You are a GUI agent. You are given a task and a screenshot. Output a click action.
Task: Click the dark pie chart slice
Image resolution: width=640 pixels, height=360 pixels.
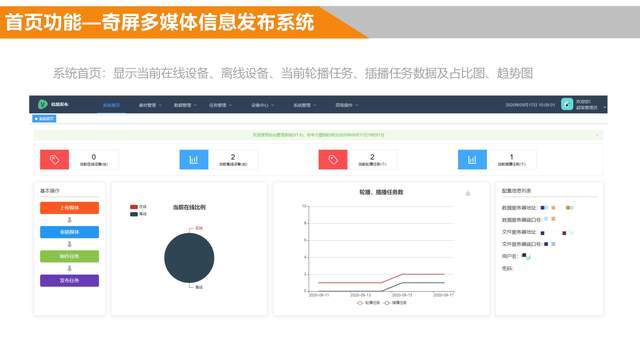[x=189, y=258]
